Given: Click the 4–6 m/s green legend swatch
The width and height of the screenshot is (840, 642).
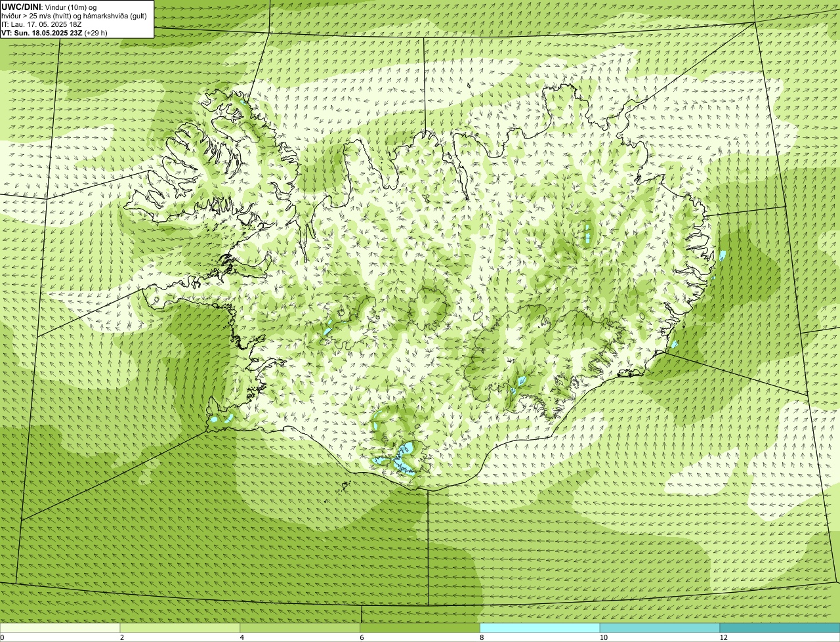Looking at the screenshot, I should (300, 628).
